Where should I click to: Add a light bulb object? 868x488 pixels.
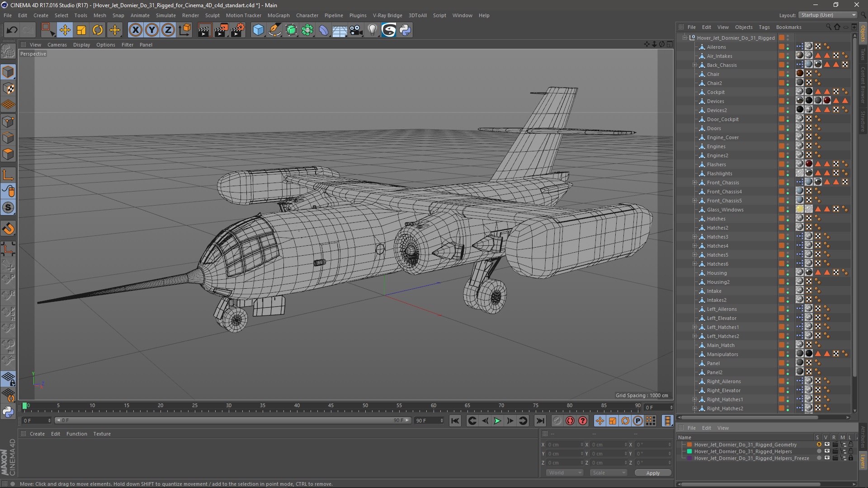(373, 30)
